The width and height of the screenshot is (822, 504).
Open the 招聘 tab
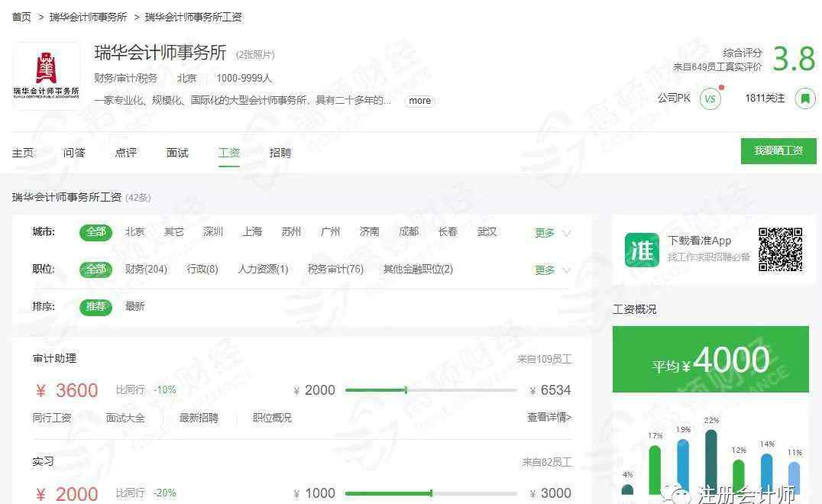pyautogui.click(x=280, y=153)
